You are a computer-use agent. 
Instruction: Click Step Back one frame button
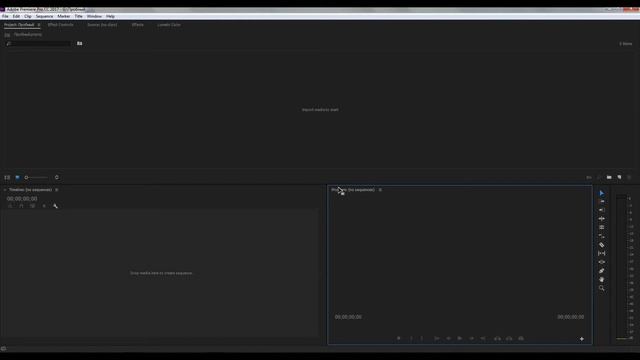[448, 338]
